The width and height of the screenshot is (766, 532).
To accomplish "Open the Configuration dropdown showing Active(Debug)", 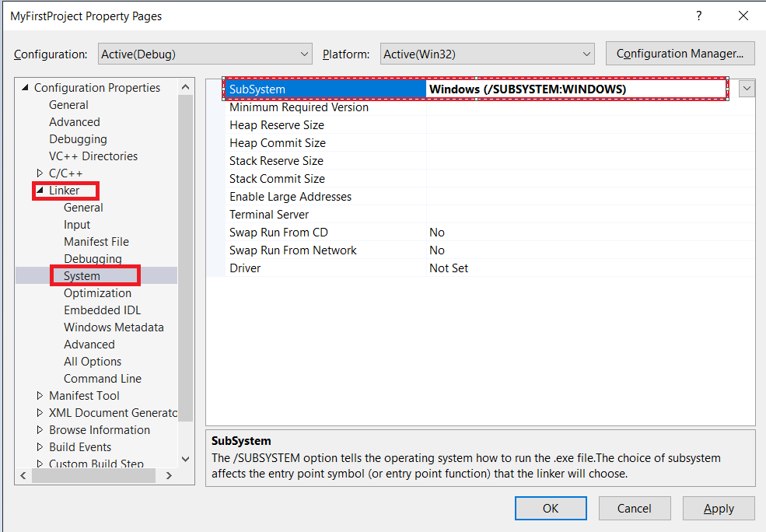I will (205, 54).
